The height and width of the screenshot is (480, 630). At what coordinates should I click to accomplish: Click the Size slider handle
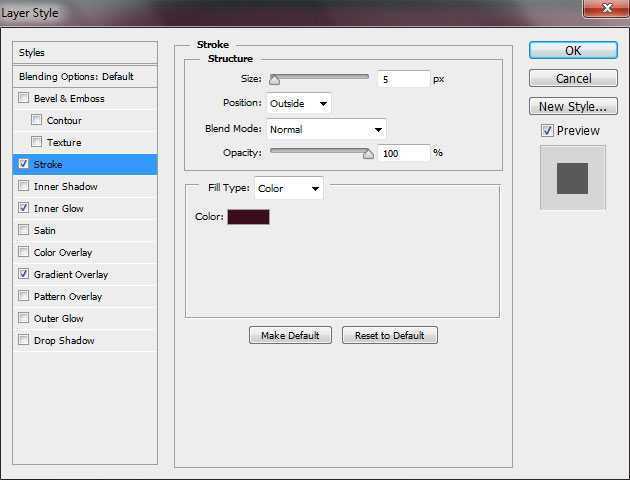click(x=274, y=80)
